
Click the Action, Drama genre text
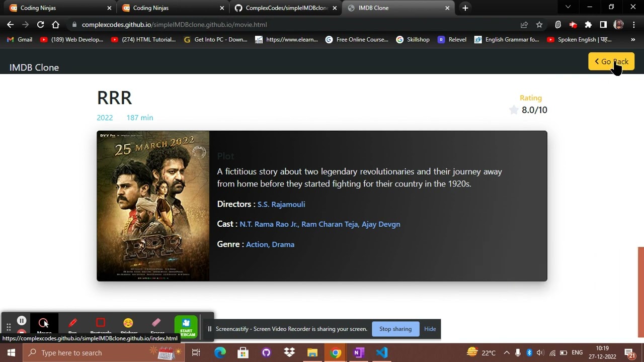pos(270,245)
